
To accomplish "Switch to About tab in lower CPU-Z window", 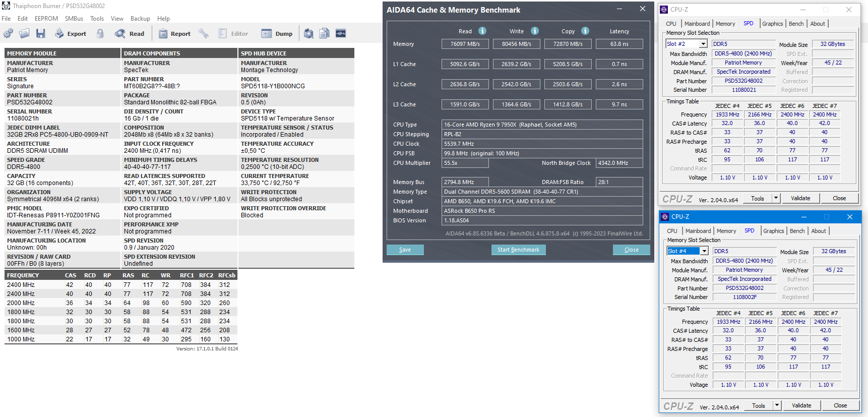I will [x=819, y=231].
